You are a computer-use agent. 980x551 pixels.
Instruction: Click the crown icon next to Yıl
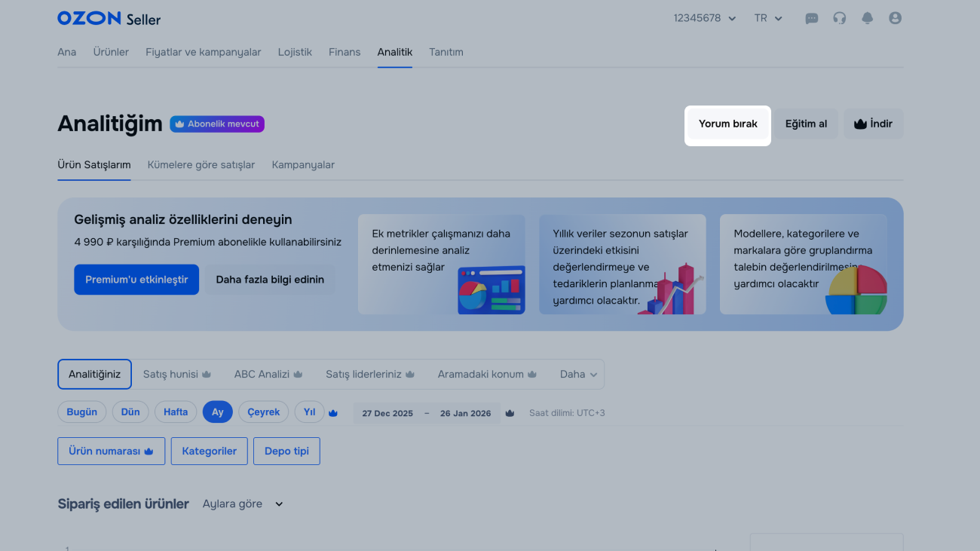[333, 412]
